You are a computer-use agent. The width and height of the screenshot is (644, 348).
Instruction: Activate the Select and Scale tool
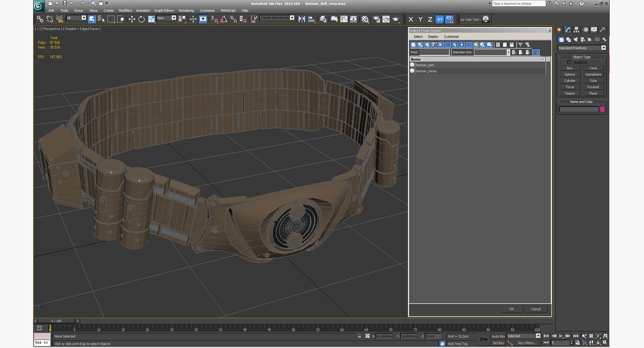(151, 19)
